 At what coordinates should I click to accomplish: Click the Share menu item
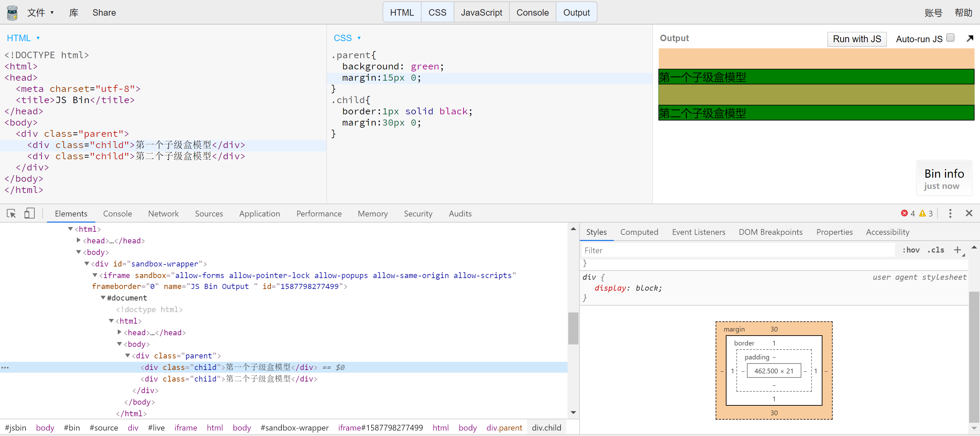[104, 13]
